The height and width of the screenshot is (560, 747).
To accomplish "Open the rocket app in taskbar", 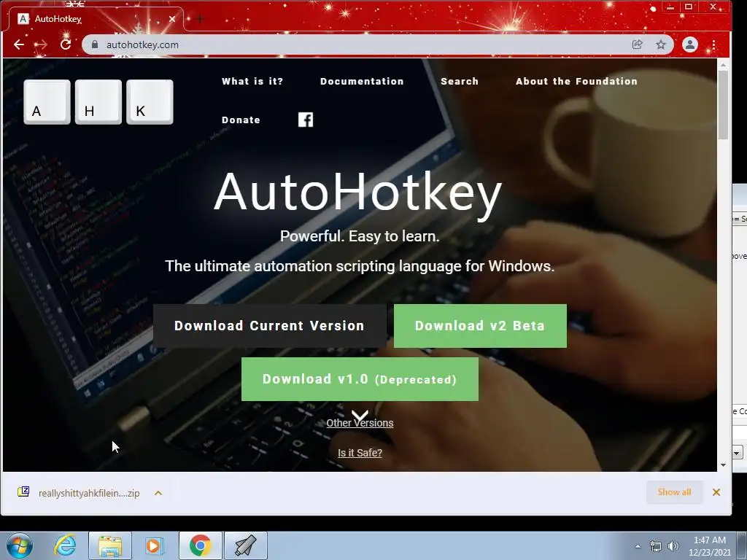I will [x=246, y=545].
